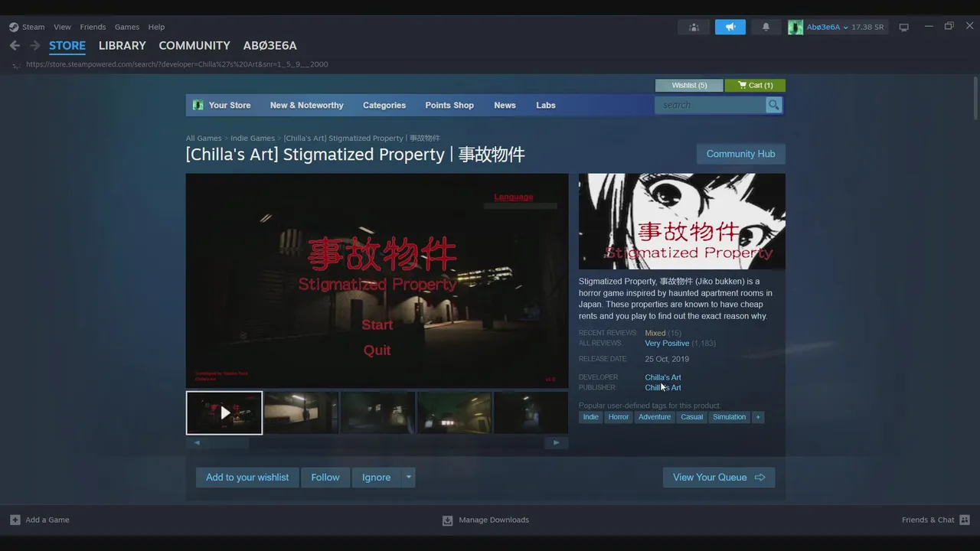Image resolution: width=980 pixels, height=551 pixels.
Task: Open the Cart (1) button
Action: [x=755, y=85]
